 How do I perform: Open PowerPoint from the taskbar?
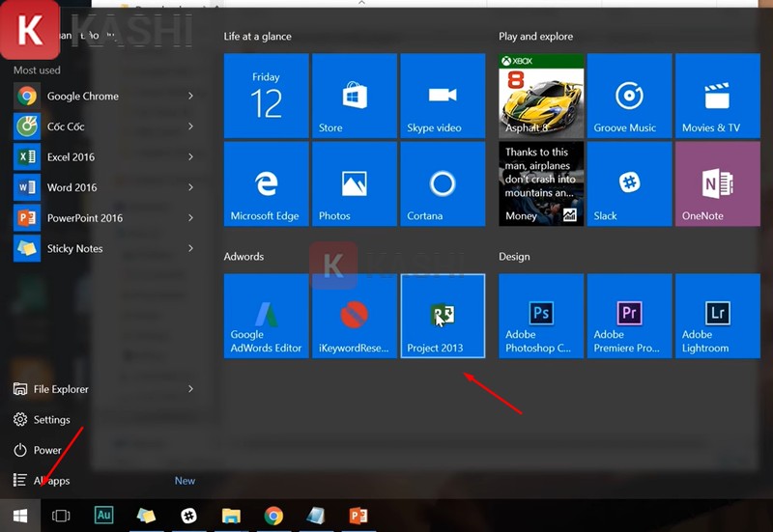point(358,516)
